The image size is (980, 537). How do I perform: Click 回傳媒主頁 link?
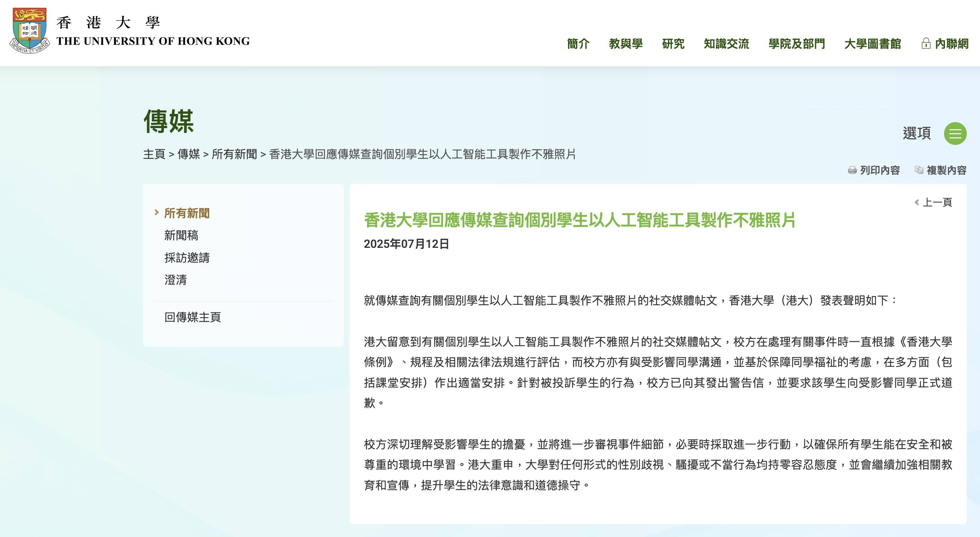(x=192, y=317)
